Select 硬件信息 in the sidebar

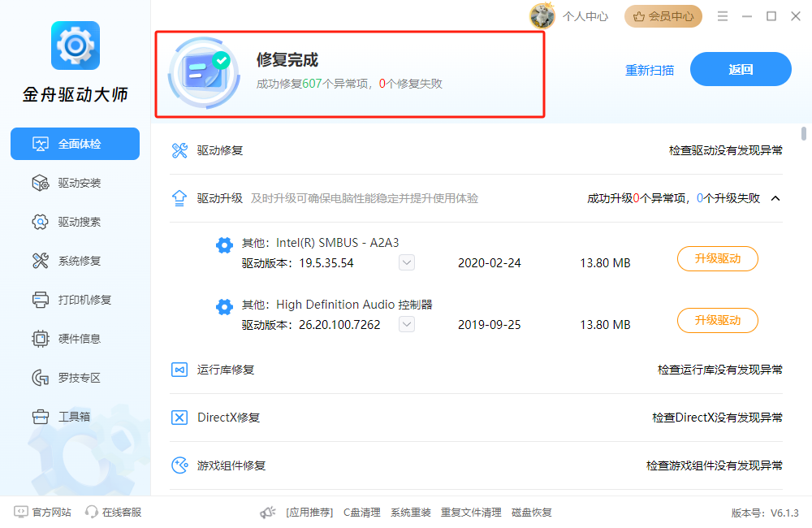coord(75,339)
